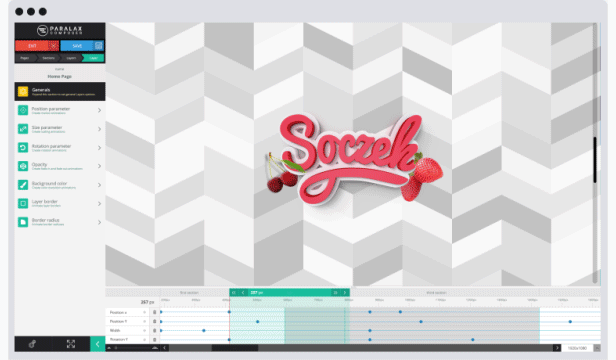Viewport: 616px width, 360px height.
Task: Expand the Border radius section
Action: point(99,222)
